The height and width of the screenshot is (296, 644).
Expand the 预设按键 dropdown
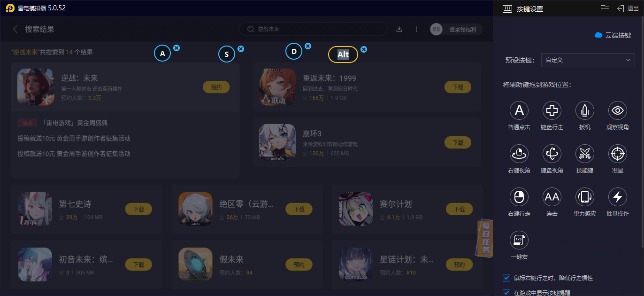[588, 60]
